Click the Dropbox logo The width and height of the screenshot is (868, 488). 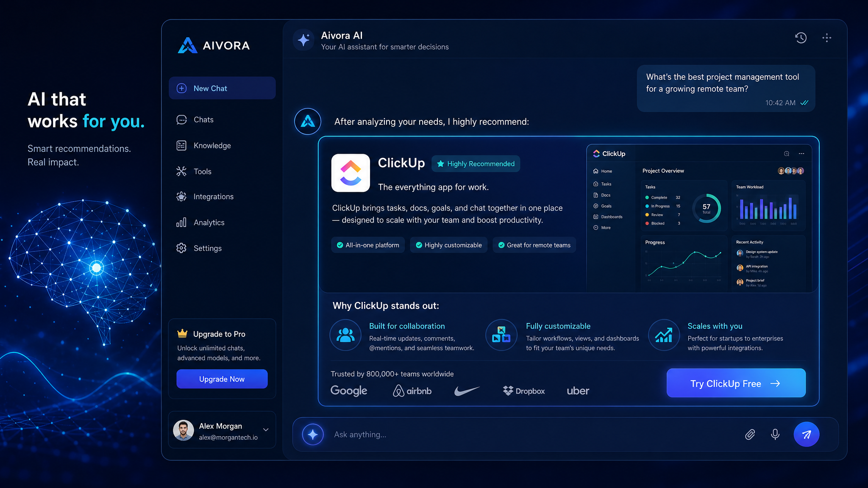[x=524, y=391]
